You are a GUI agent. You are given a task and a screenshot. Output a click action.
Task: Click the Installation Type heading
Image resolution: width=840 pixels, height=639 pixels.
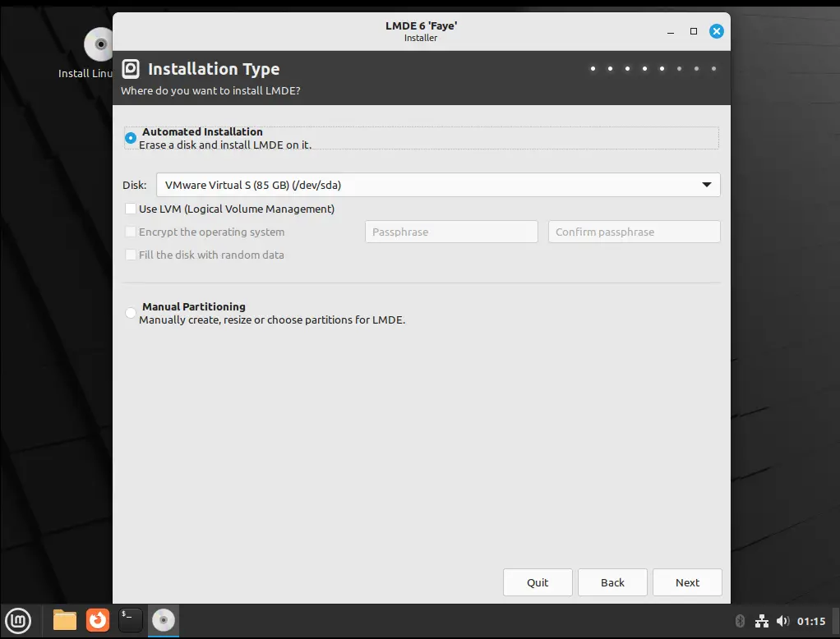pos(214,69)
